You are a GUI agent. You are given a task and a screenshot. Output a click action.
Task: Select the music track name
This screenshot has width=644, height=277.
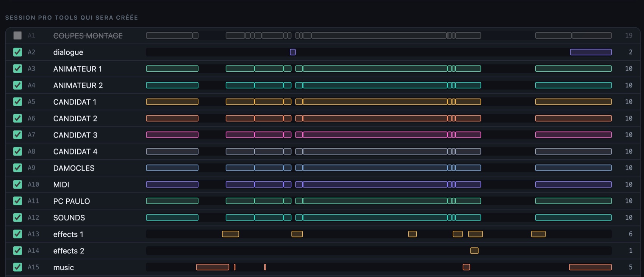[x=63, y=268]
